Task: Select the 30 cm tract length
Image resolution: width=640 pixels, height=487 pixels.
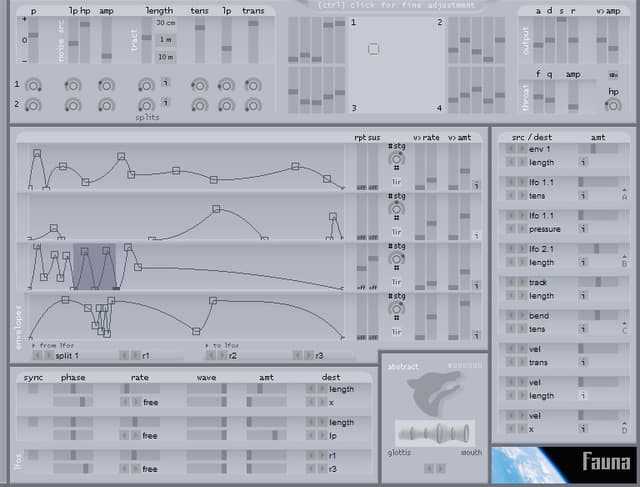Action: tap(166, 23)
